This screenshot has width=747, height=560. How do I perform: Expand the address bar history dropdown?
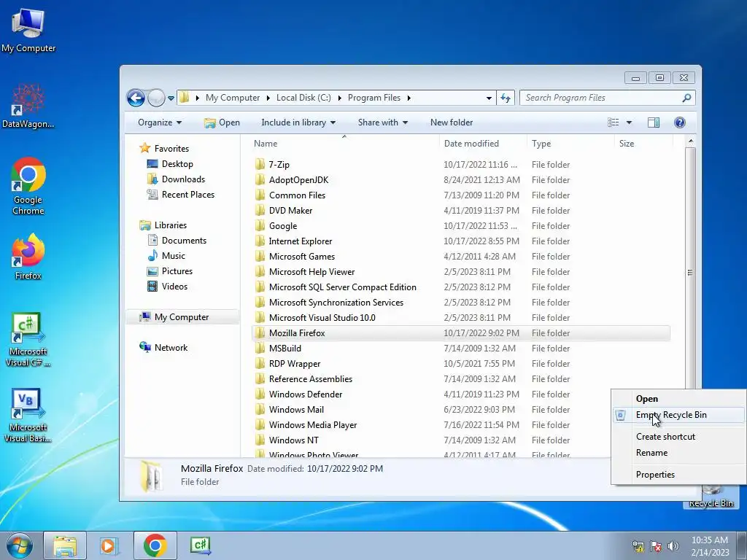489,98
